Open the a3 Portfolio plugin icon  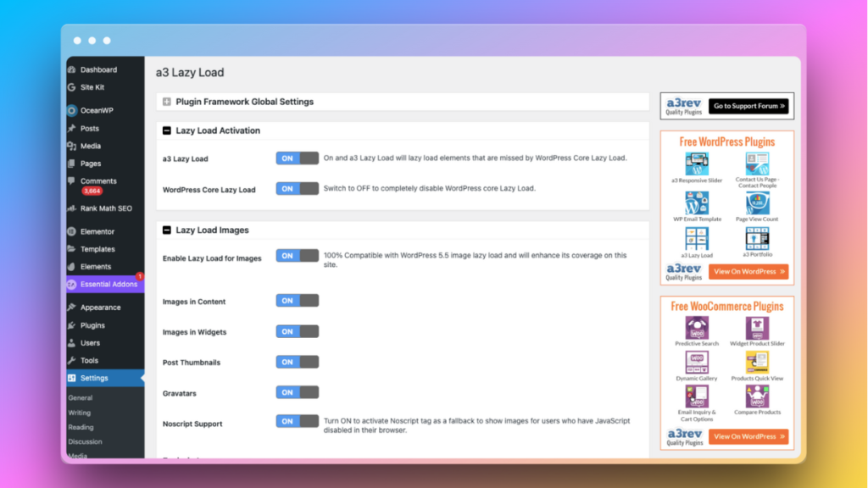click(x=757, y=238)
